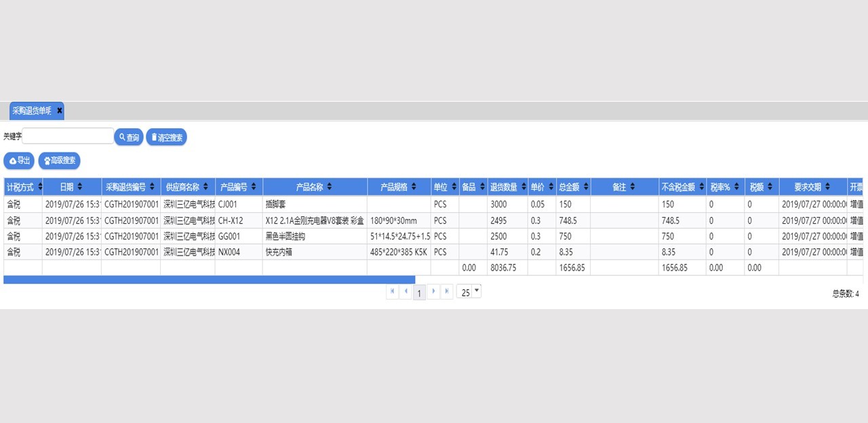Sort by 供应商名称 column sort icon

[x=207, y=186]
